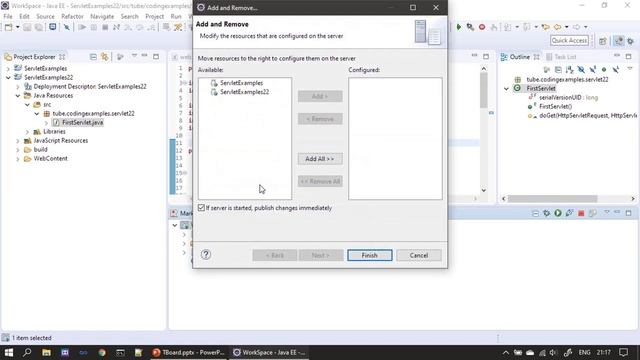
Task: Open the File menu in Eclipse
Action: coord(8,16)
